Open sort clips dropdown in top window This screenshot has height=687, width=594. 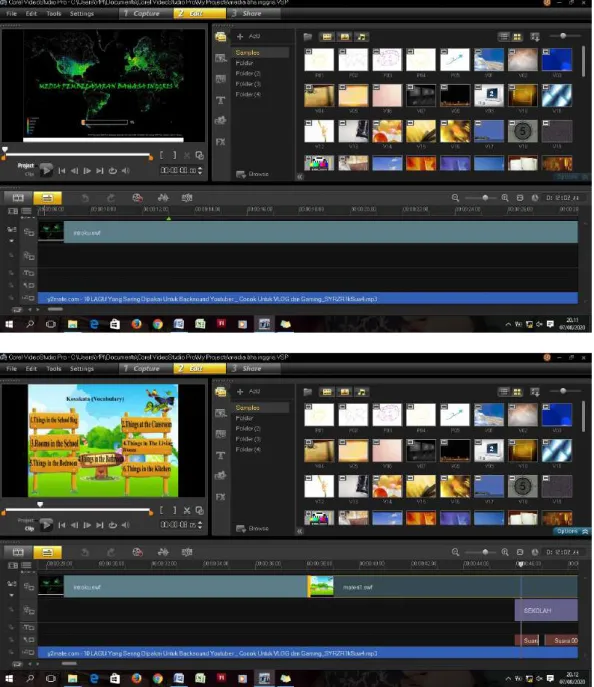535,37
